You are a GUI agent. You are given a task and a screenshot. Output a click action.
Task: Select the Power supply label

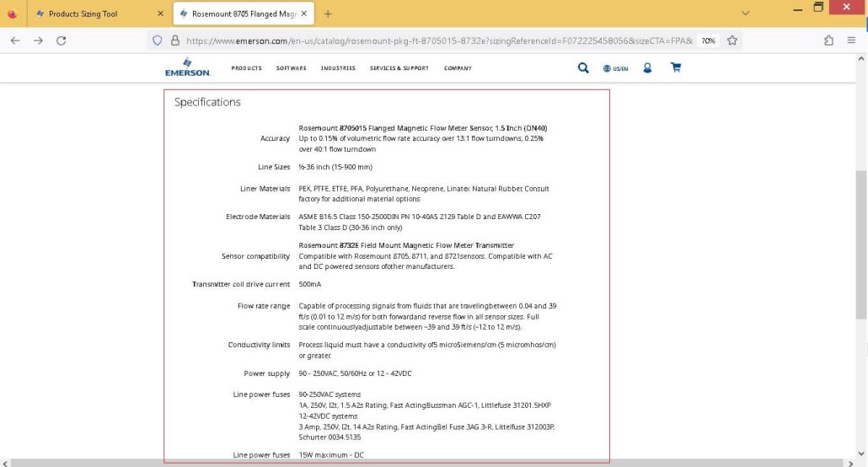tap(267, 373)
